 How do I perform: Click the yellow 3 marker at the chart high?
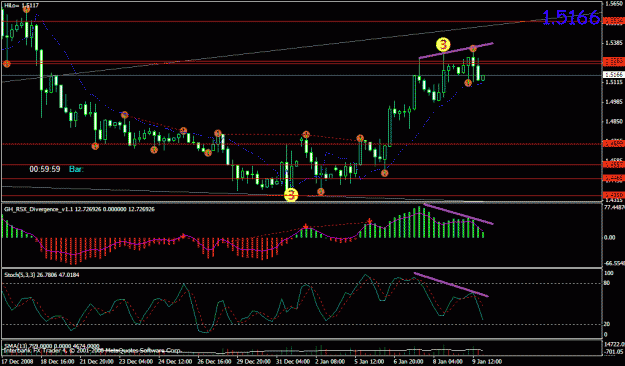[x=443, y=44]
